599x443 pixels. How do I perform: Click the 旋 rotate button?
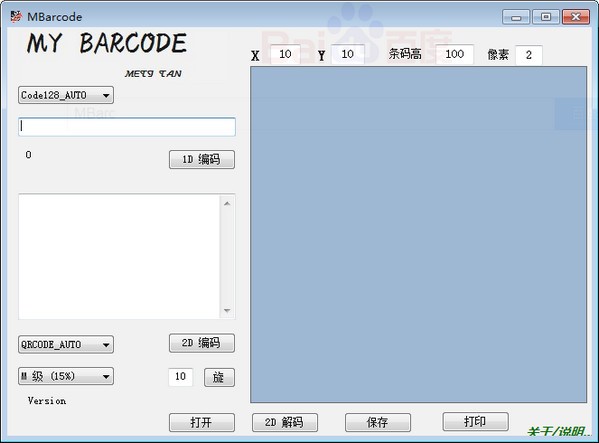(x=219, y=377)
